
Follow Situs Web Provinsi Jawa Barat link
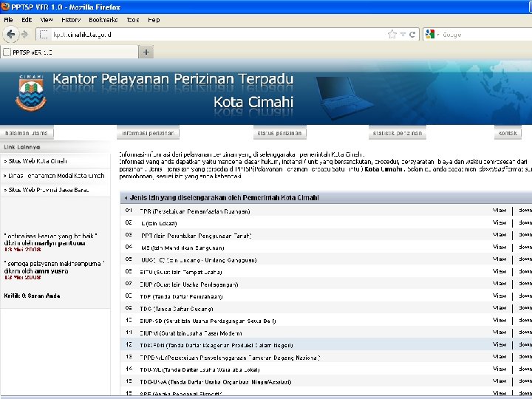coord(48,190)
